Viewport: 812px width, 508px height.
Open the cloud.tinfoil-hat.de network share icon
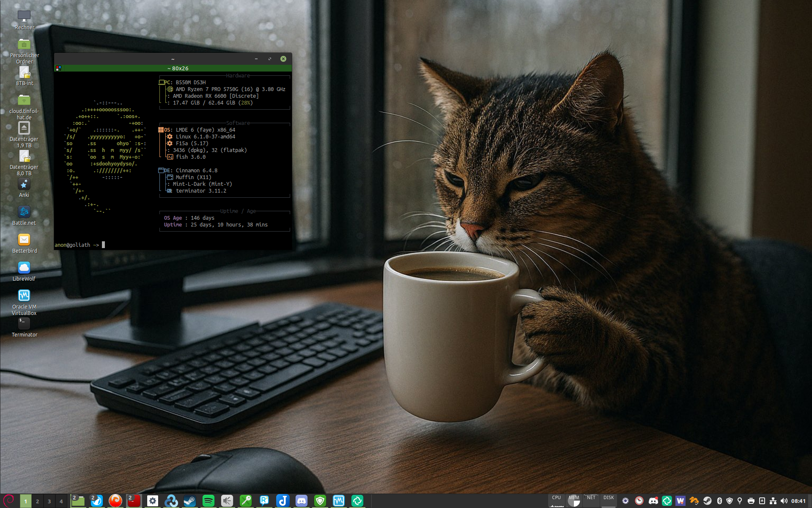click(24, 107)
